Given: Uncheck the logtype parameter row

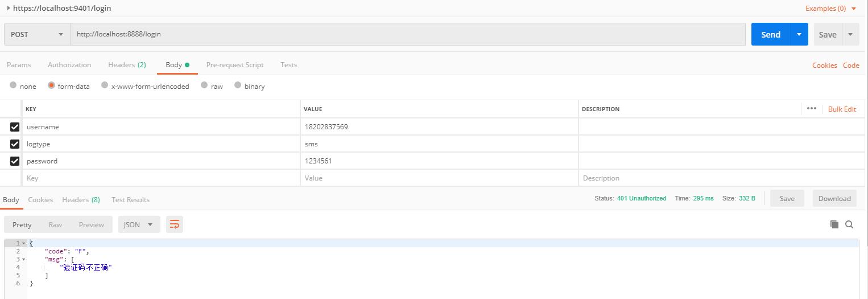Looking at the screenshot, I should coord(15,144).
